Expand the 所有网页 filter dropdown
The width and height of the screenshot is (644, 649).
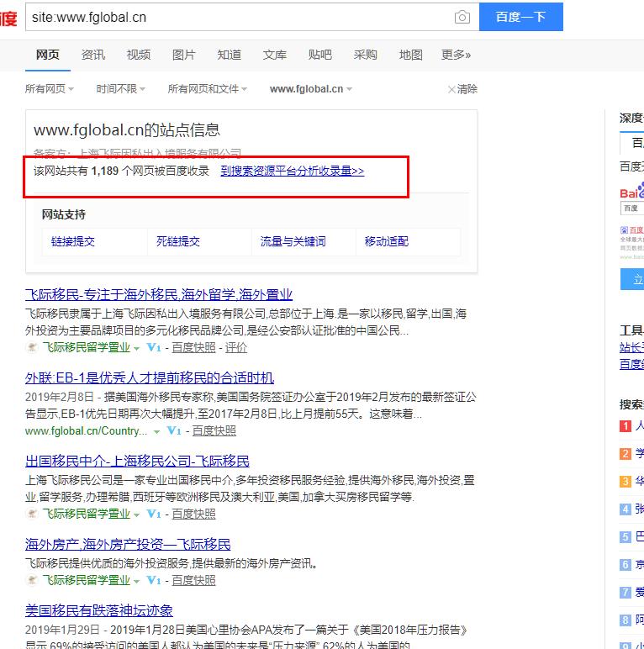(50, 89)
